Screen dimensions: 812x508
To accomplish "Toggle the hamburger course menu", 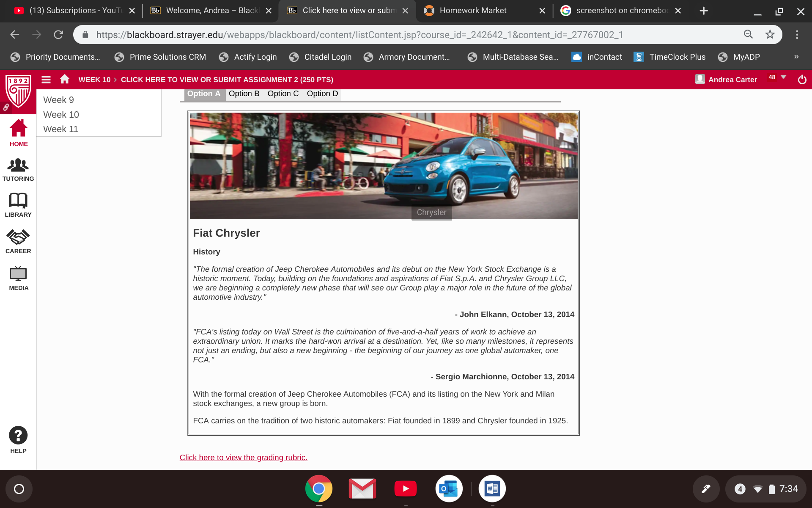I will point(46,80).
